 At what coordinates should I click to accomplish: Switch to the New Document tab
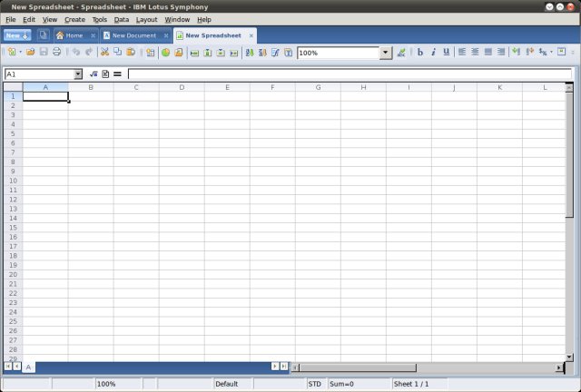point(133,35)
